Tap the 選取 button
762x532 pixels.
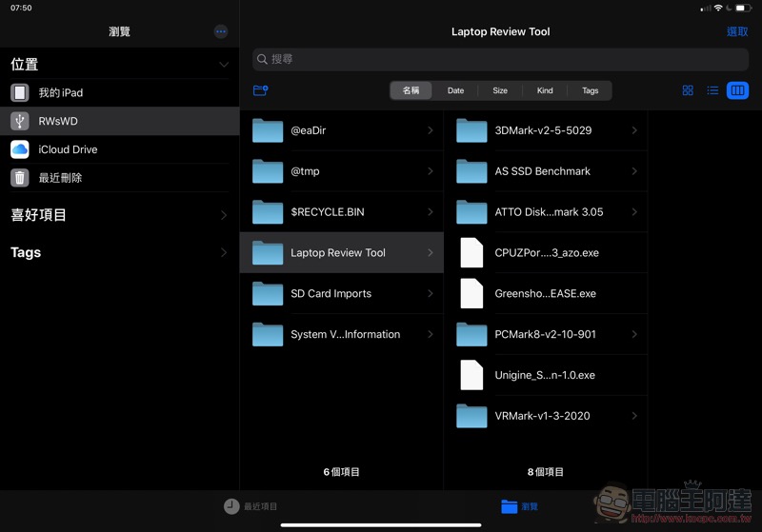pos(737,31)
